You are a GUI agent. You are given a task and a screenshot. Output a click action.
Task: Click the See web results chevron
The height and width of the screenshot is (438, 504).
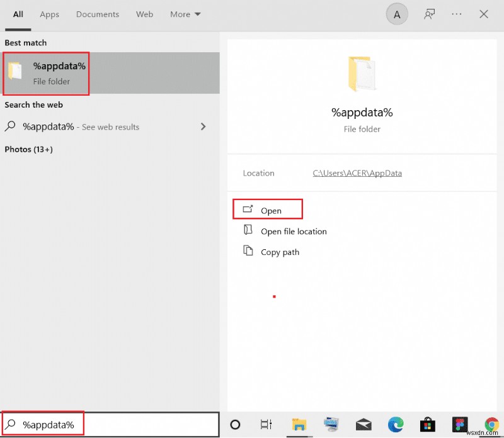[203, 126]
